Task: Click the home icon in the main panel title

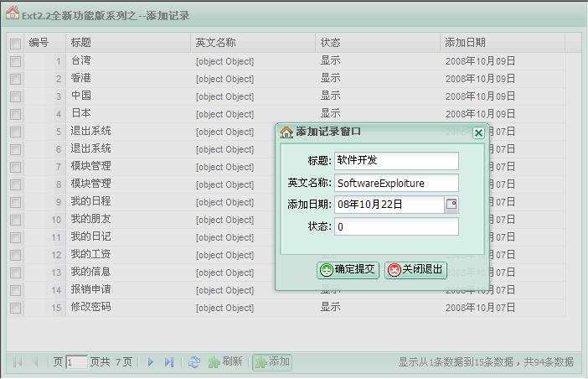Action: [12, 13]
